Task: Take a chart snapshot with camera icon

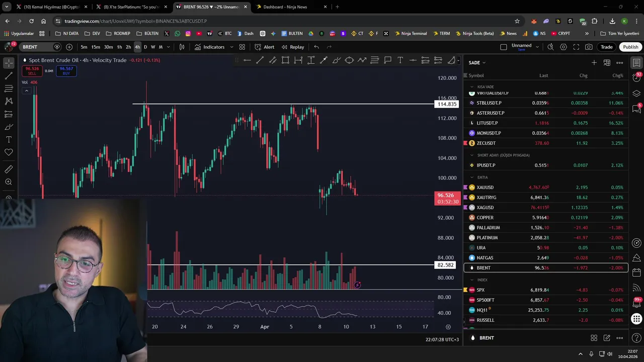Action: point(589,47)
